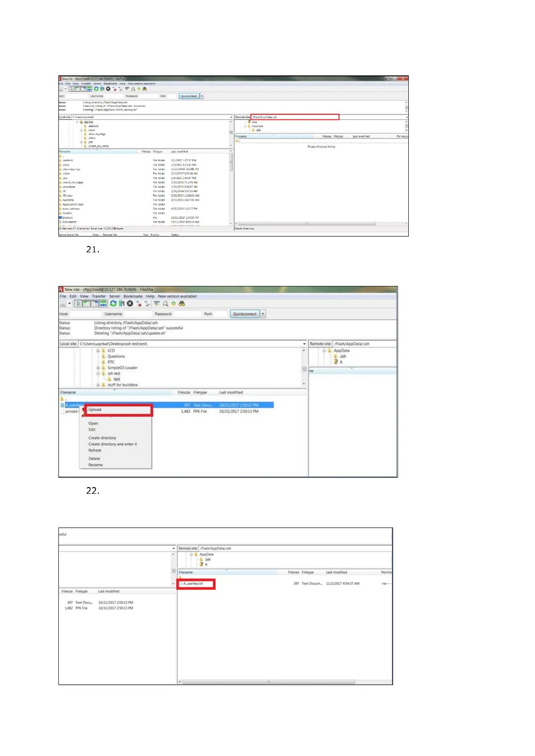Open Remote site dropdown in top window
535x756 pixels.
pyautogui.click(x=407, y=117)
